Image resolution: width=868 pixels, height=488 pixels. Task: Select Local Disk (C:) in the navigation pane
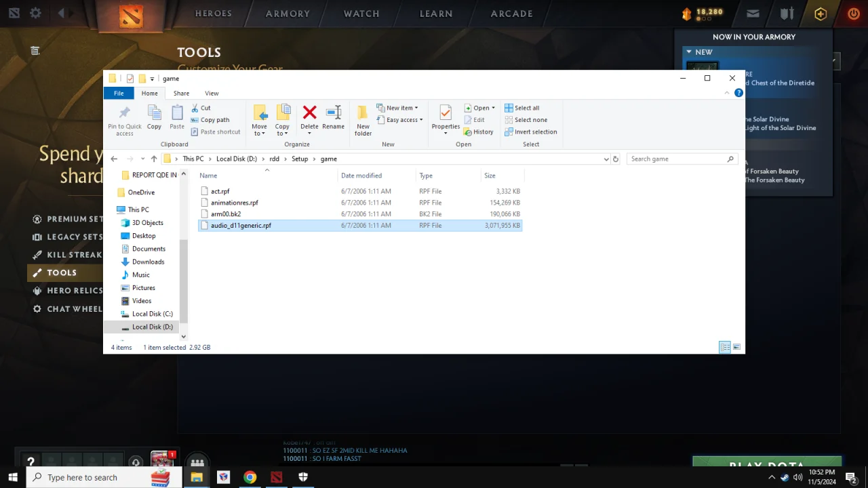(x=153, y=314)
